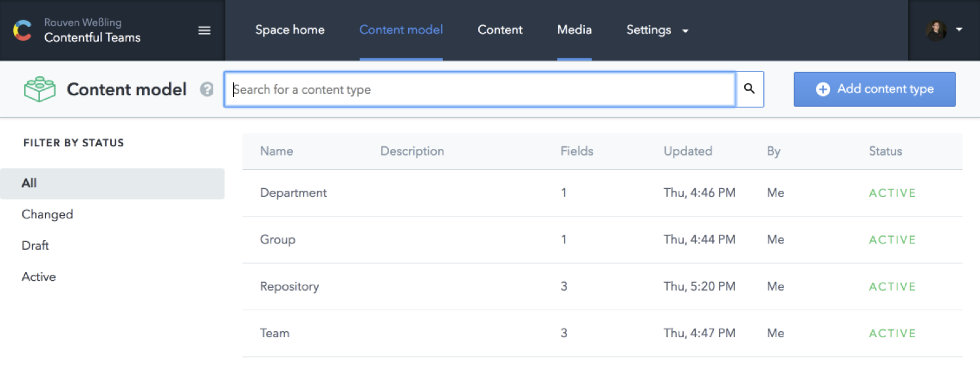Switch to the Media tab
Viewport: 980px width, 385px height.
click(574, 30)
